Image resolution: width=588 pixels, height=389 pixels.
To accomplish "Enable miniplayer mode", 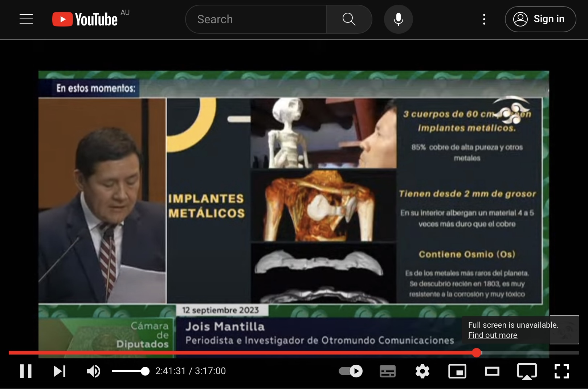I will coord(457,371).
